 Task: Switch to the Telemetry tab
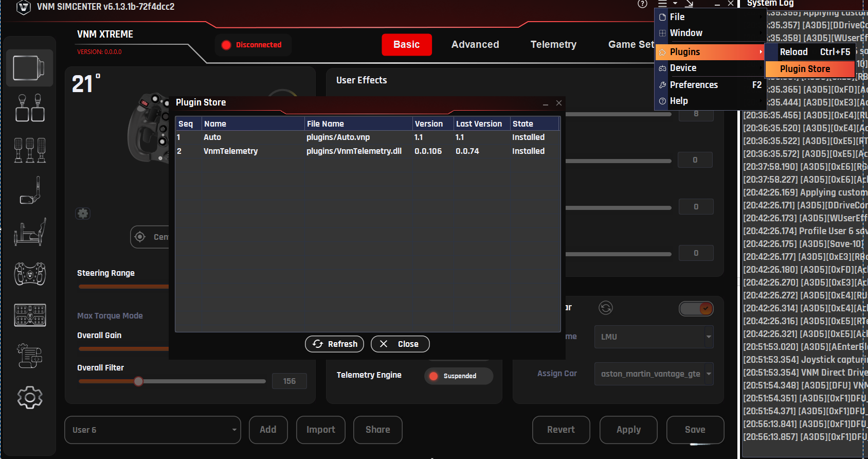pyautogui.click(x=553, y=45)
